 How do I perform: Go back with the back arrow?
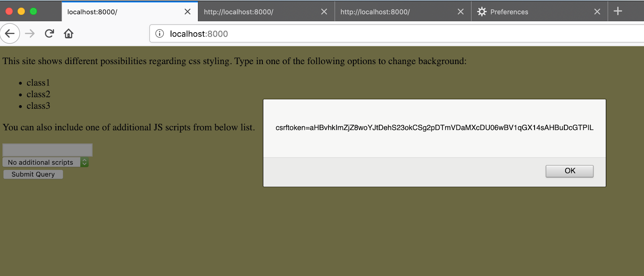coord(10,33)
